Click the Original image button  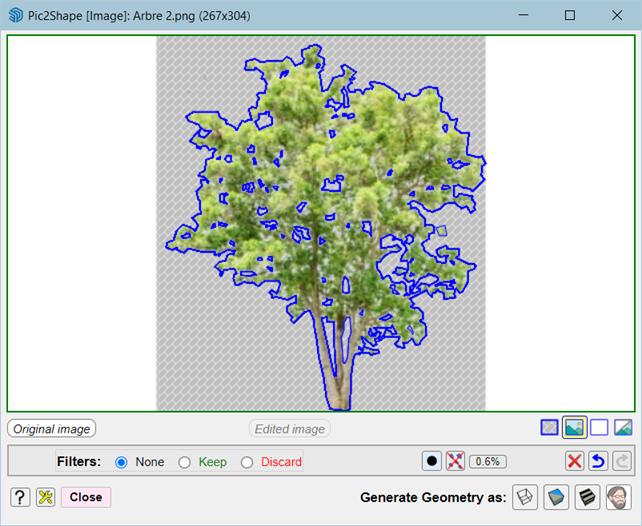pyautogui.click(x=52, y=429)
